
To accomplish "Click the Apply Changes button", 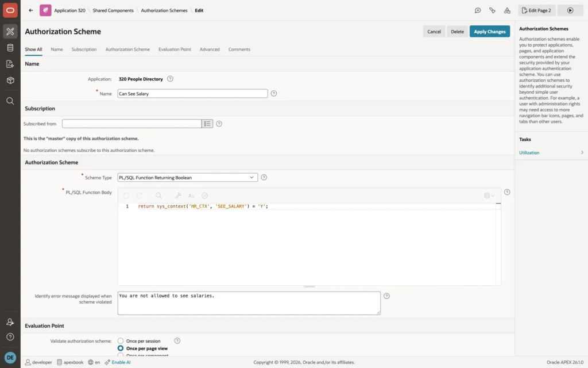I will pyautogui.click(x=489, y=32).
